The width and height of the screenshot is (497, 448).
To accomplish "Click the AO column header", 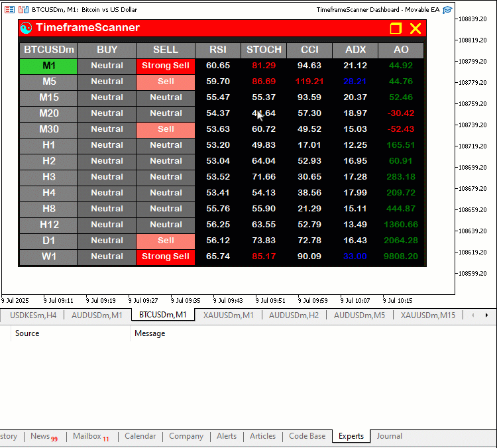I will click(x=401, y=50).
